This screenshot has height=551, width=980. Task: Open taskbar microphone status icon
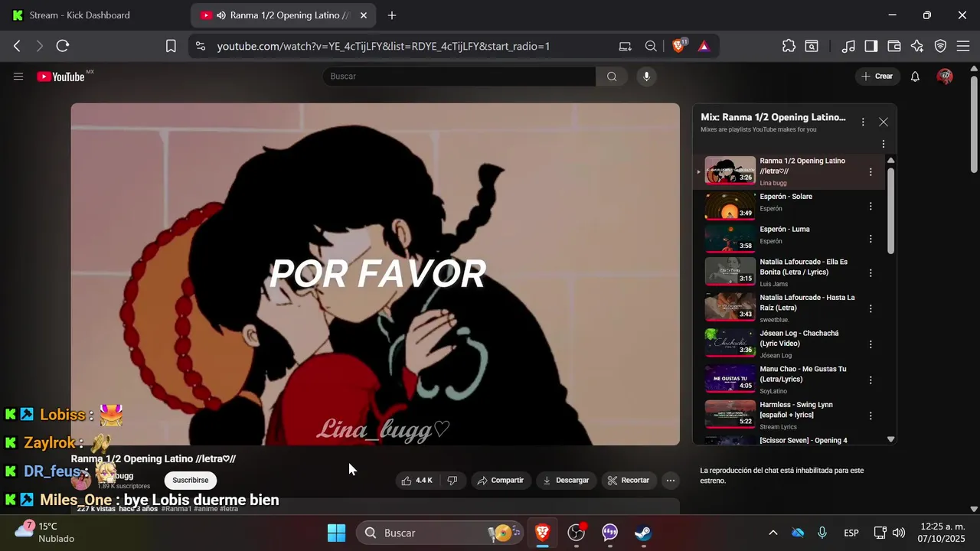[x=822, y=533]
